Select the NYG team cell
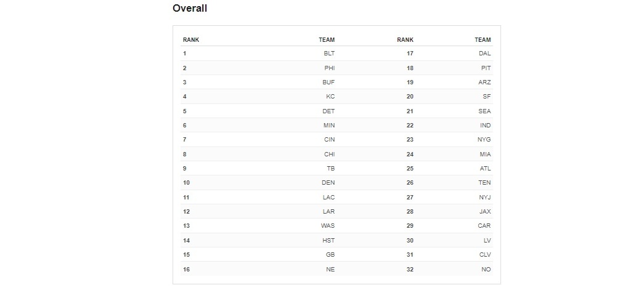This screenshot has height=293, width=644. point(484,140)
